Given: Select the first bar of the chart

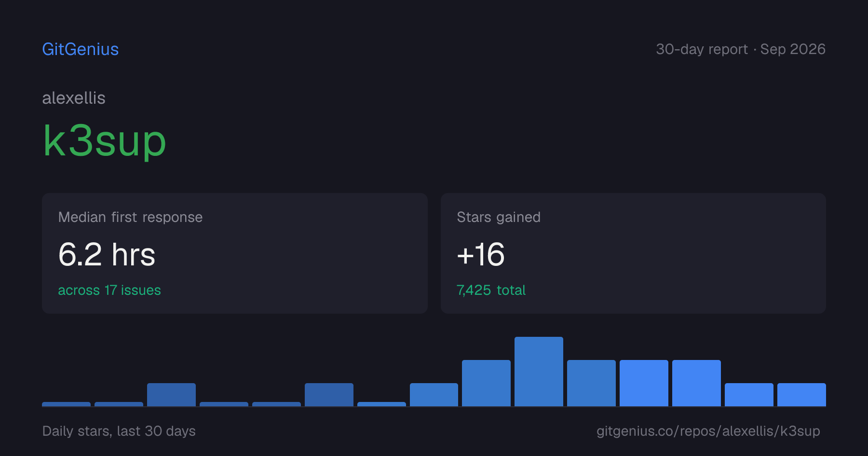Looking at the screenshot, I should click(66, 404).
